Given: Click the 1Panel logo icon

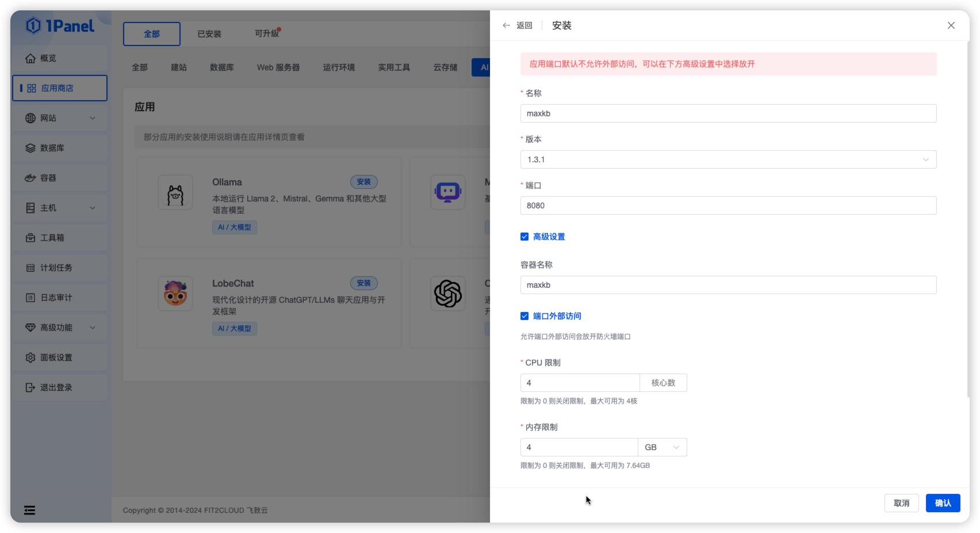Looking at the screenshot, I should 34,26.
